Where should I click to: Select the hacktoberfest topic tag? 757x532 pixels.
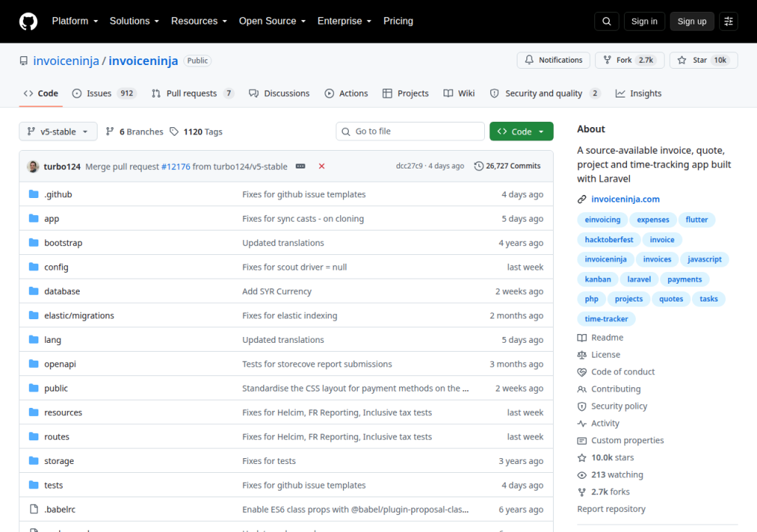609,239
